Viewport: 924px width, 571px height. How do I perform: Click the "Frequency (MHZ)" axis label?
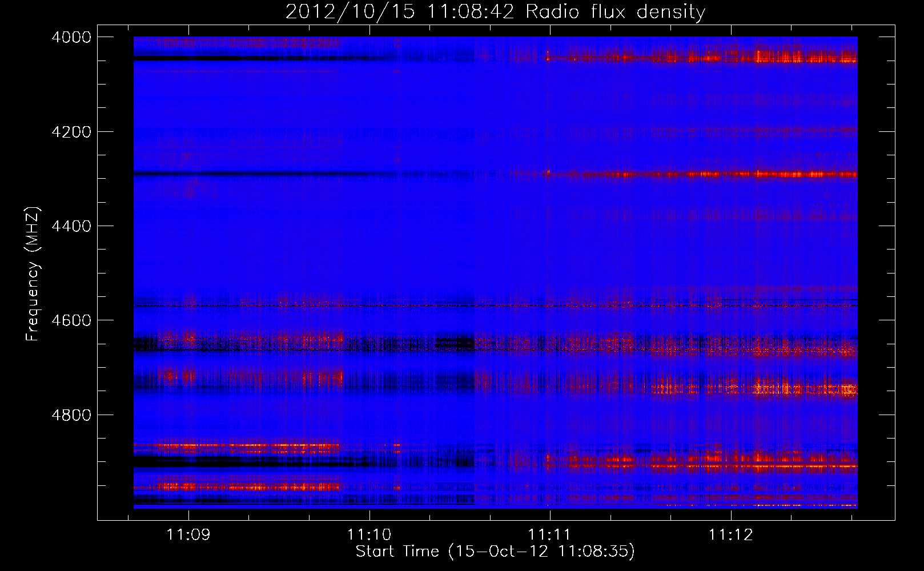point(33,274)
